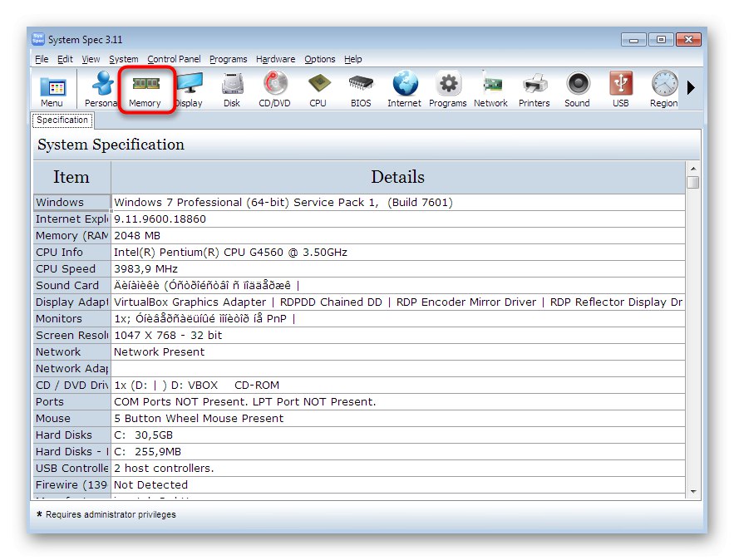
Task: Open the USB toolbar icon
Action: coord(621,90)
